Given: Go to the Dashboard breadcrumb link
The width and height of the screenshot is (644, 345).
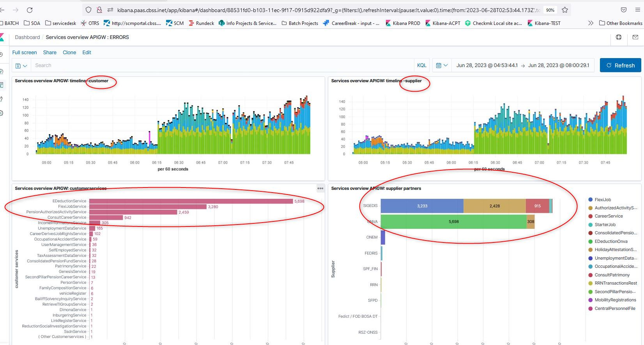Looking at the screenshot, I should [27, 37].
